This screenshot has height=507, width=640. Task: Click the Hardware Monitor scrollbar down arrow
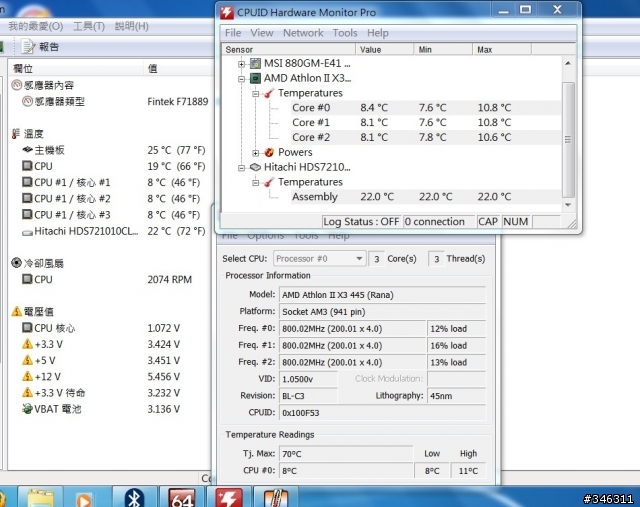pyautogui.click(x=568, y=205)
